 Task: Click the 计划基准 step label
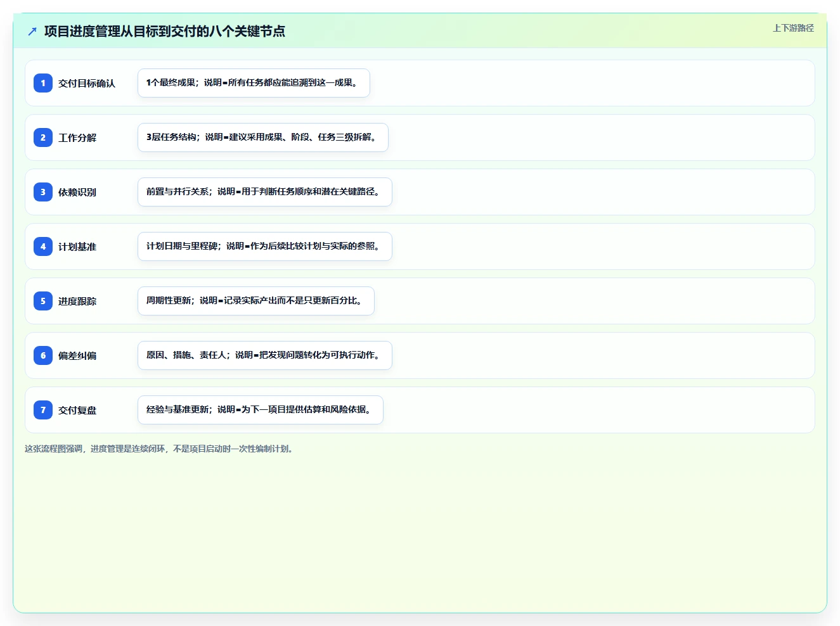coord(77,246)
